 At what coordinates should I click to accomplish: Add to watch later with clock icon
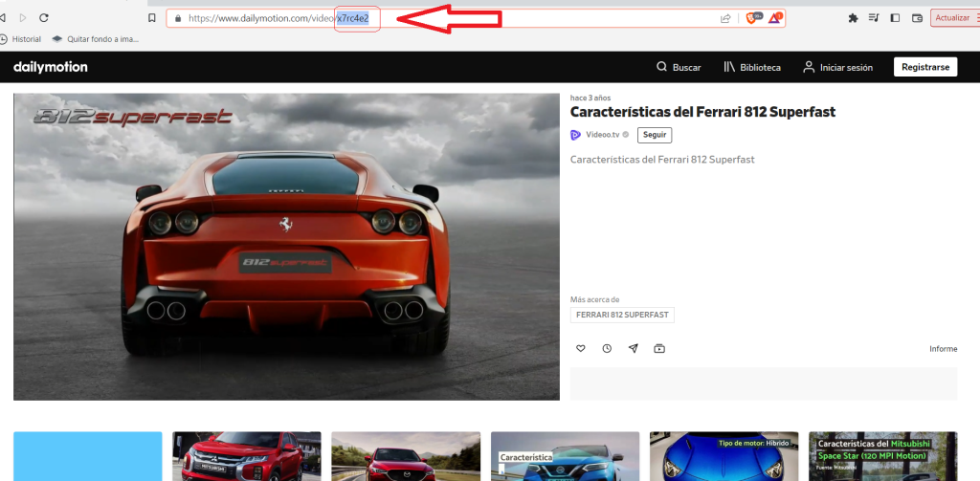coord(607,349)
